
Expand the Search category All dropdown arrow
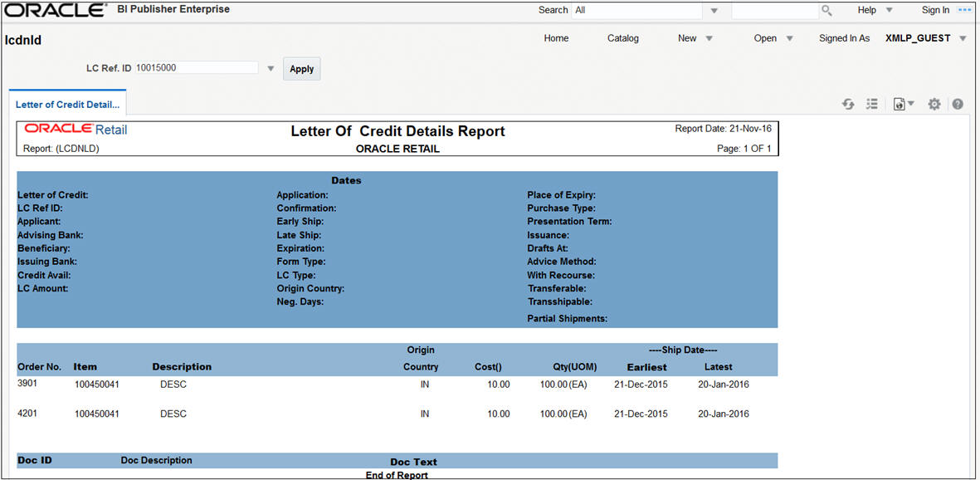click(x=714, y=11)
